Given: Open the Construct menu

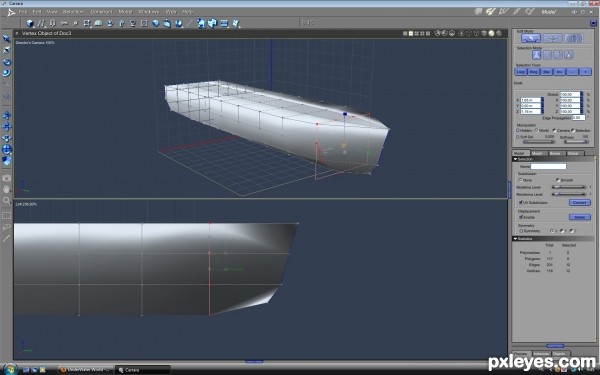Looking at the screenshot, I should 101,12.
